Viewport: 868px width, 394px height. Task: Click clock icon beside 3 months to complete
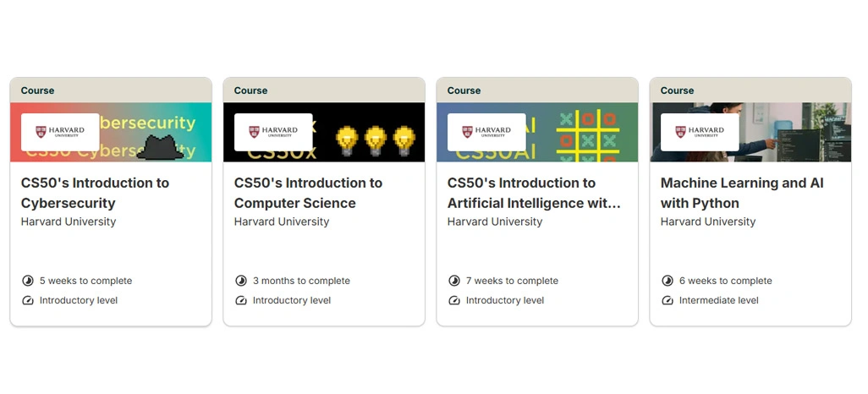tap(240, 281)
